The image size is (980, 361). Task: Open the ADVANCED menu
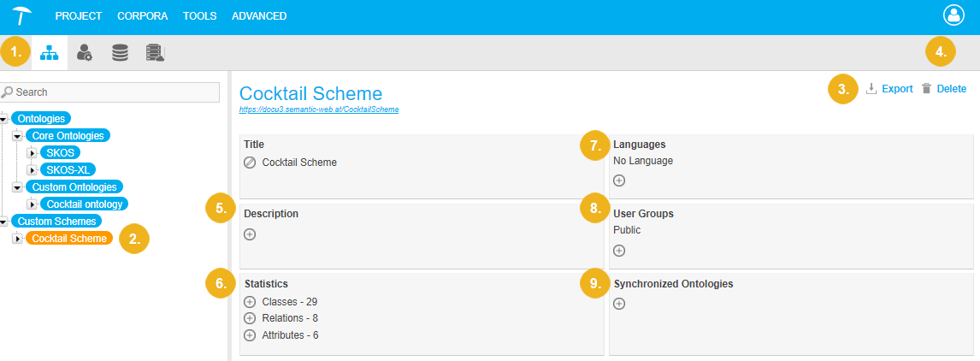tap(259, 16)
